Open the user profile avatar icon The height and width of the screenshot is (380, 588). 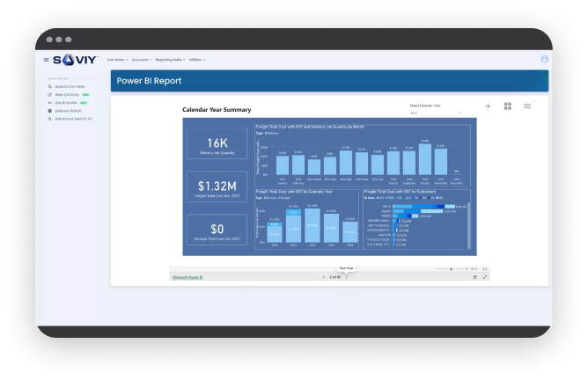tap(545, 59)
